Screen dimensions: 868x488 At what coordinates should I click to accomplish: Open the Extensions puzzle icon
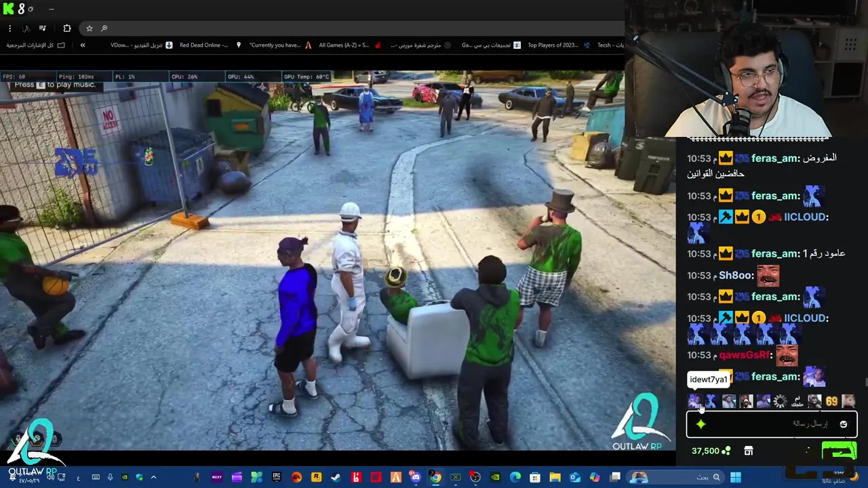66,28
